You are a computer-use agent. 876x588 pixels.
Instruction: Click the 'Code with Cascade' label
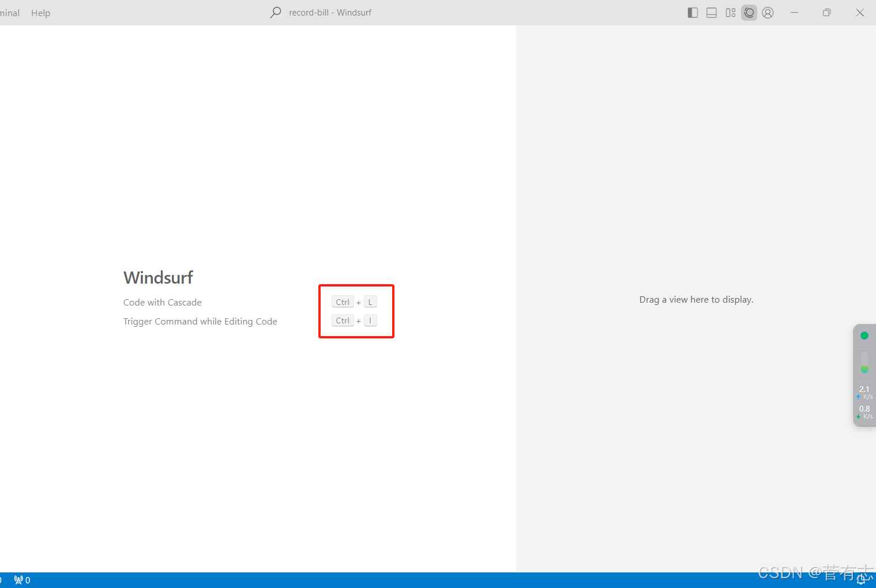point(163,303)
